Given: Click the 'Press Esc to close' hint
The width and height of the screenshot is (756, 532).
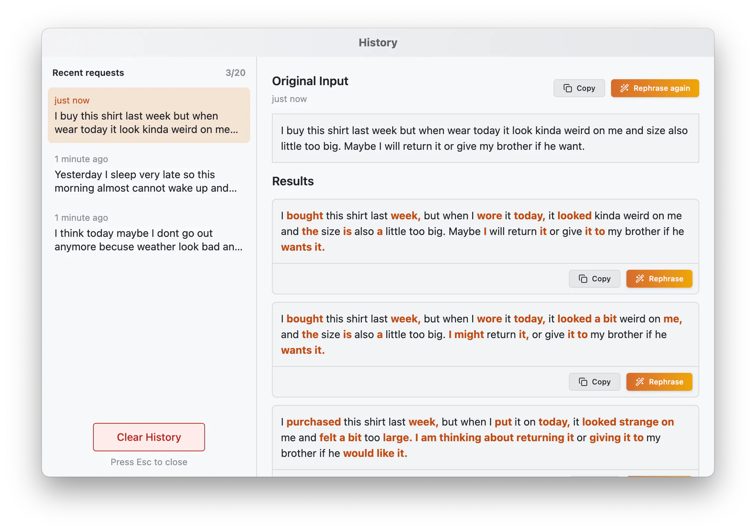Looking at the screenshot, I should (x=149, y=462).
